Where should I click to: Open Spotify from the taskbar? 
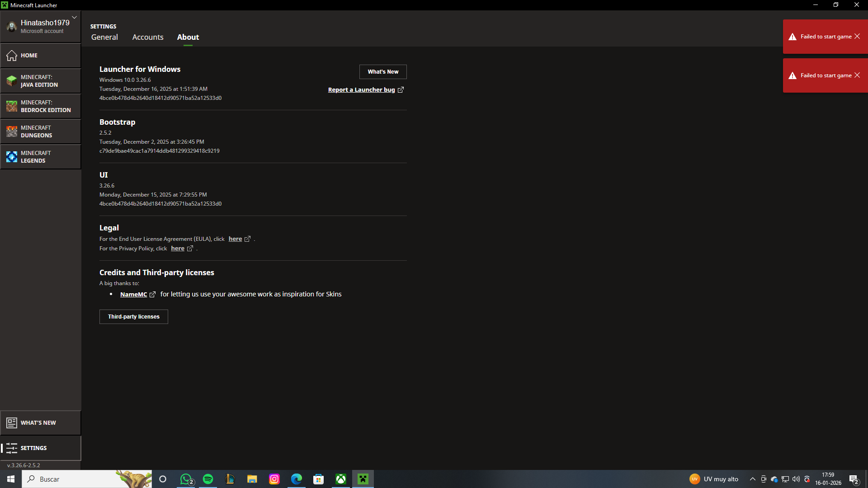pos(208,479)
